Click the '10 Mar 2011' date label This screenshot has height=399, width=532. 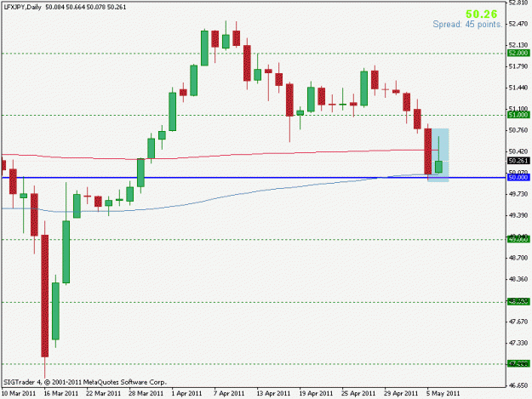19,393
